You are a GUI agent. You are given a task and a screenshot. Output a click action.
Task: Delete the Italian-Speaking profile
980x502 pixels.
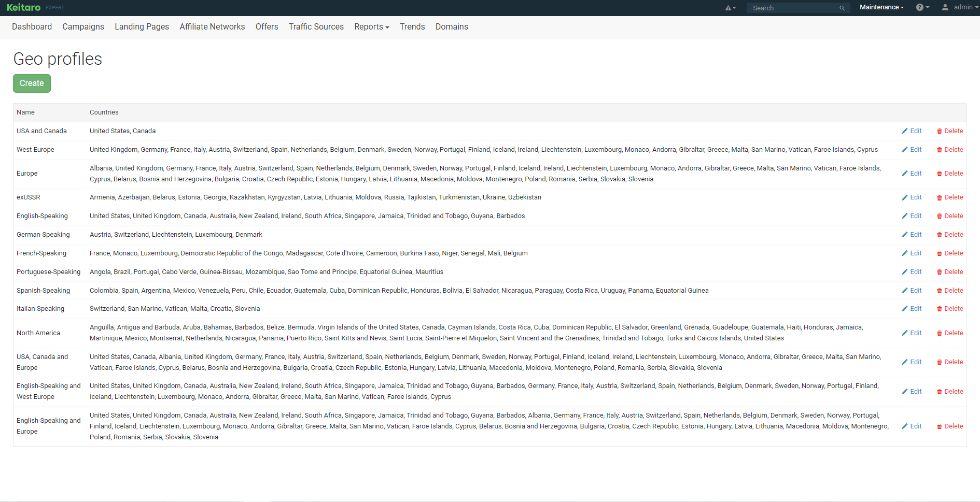coord(950,309)
